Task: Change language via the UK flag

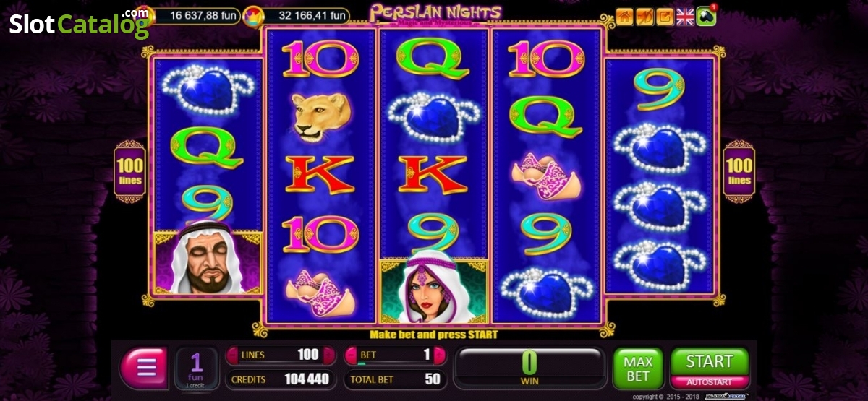Action: click(685, 16)
